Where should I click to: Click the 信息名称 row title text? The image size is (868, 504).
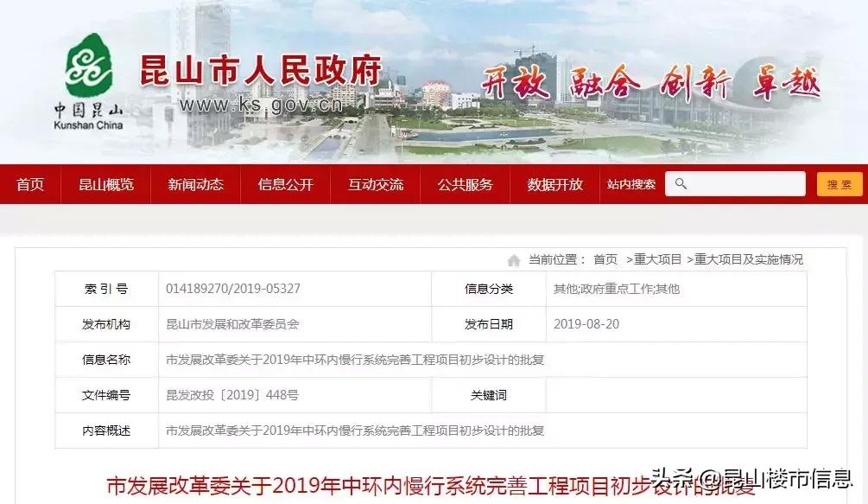point(355,360)
